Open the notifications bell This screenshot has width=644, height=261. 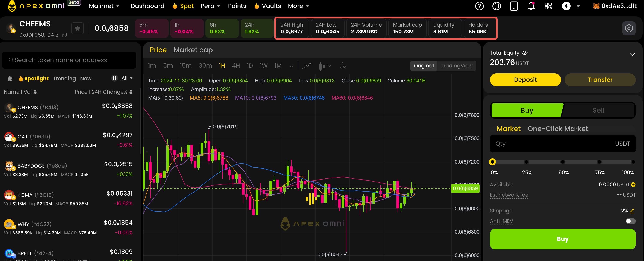point(531,6)
